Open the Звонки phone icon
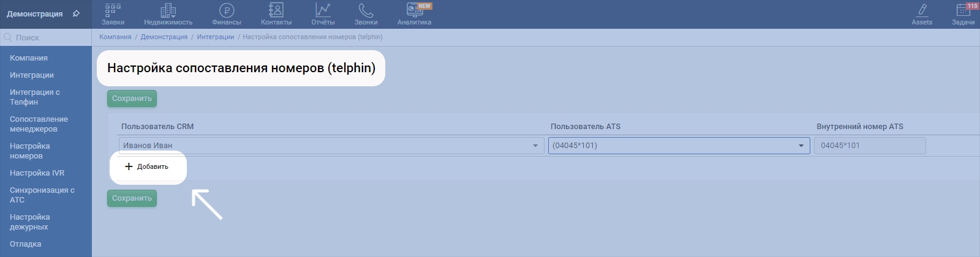 point(366,10)
